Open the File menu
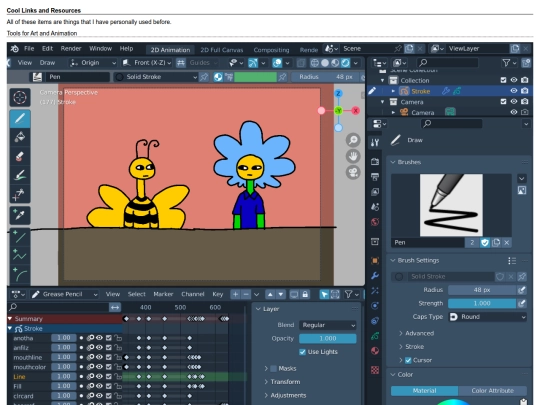 pyautogui.click(x=29, y=49)
